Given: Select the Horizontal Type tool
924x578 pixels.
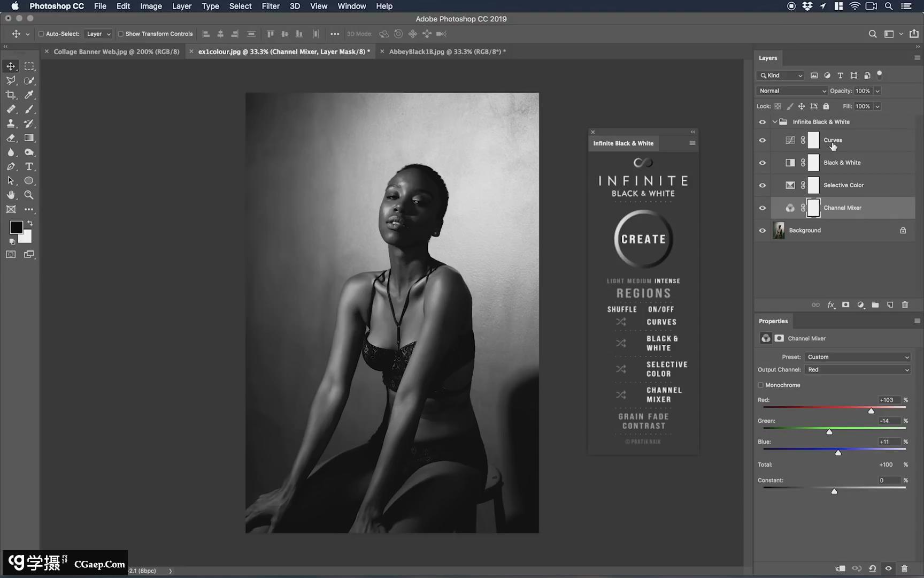Looking at the screenshot, I should pos(29,166).
